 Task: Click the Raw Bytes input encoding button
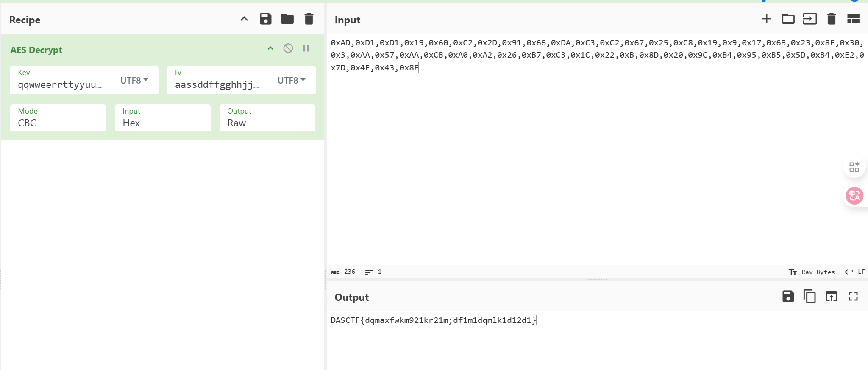(812, 272)
